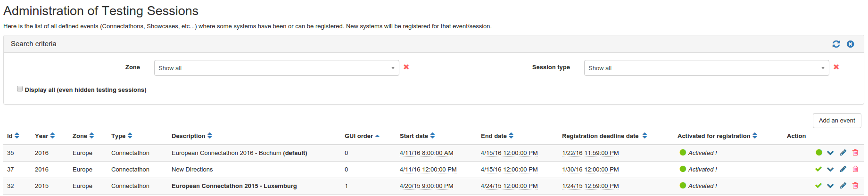
Task: Click the refresh icon in Search criteria header
Action: click(x=836, y=44)
